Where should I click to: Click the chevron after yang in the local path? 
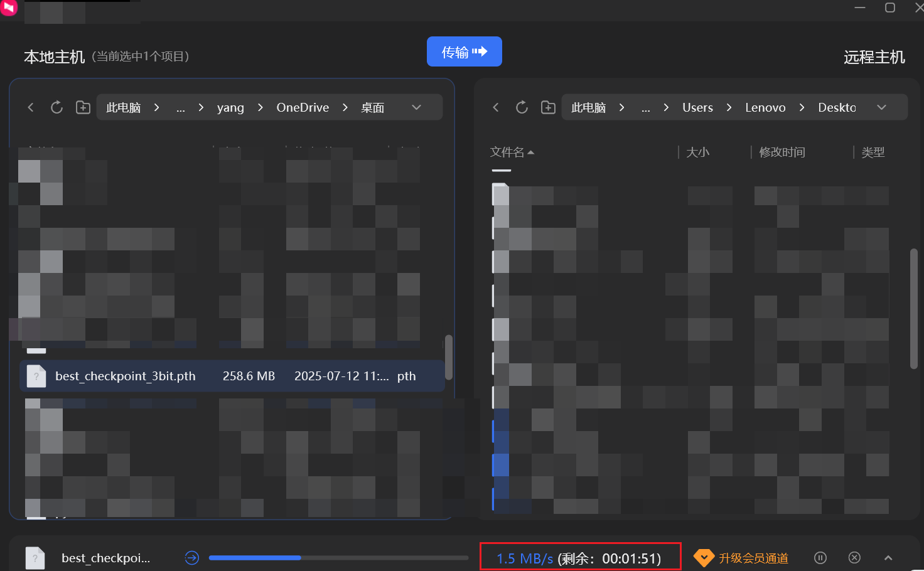pos(260,107)
